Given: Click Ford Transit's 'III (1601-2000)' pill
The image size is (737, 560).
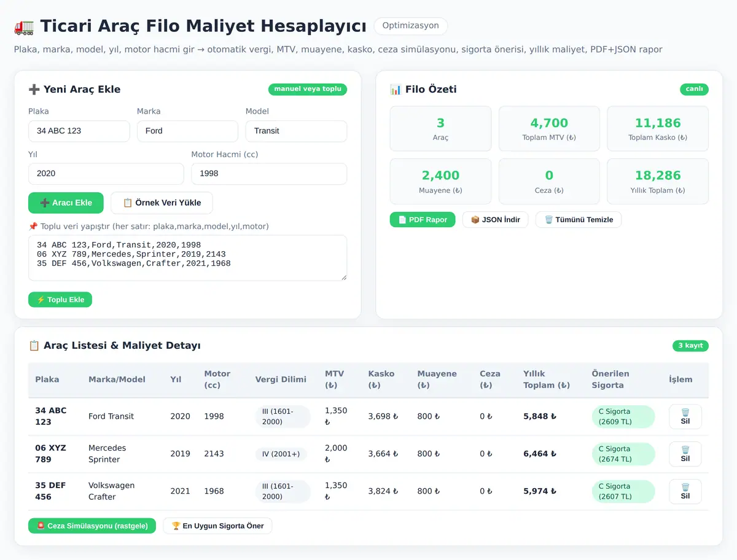Looking at the screenshot, I should click(x=283, y=416).
